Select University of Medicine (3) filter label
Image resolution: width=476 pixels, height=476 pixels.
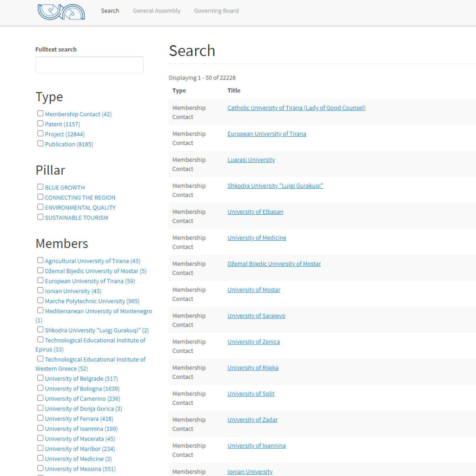click(x=78, y=459)
